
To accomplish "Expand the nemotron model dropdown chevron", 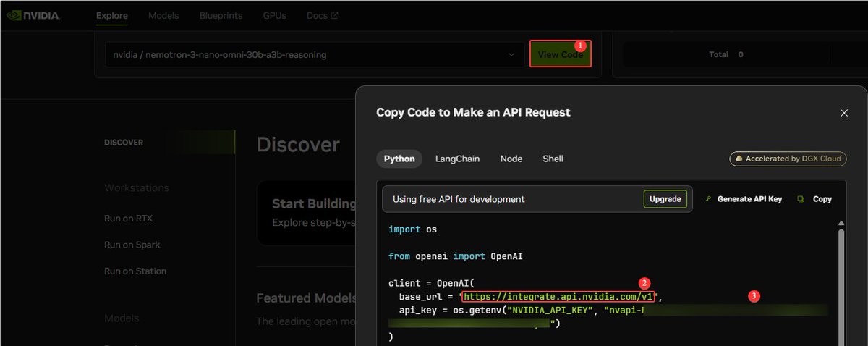I will (511, 55).
